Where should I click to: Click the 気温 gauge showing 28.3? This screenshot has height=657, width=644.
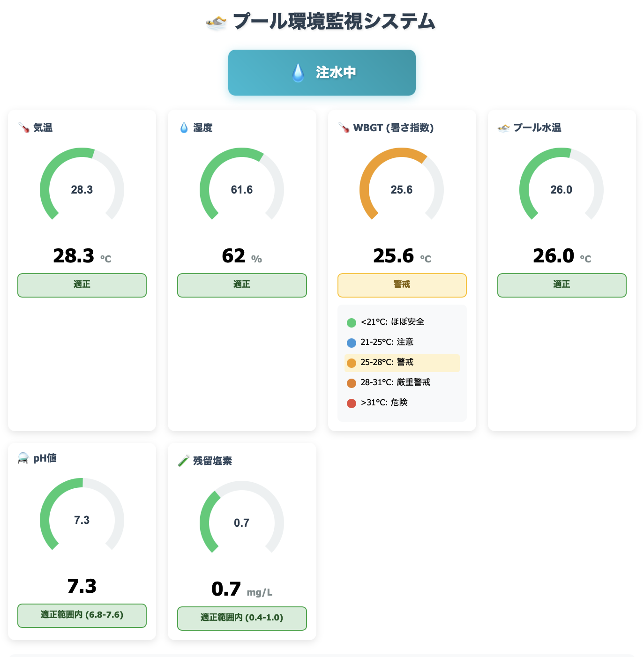pyautogui.click(x=82, y=189)
